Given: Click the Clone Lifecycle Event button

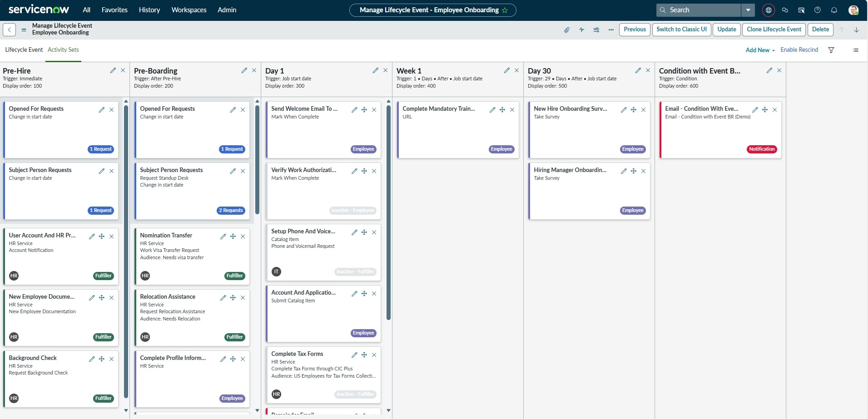Looking at the screenshot, I should 774,30.
